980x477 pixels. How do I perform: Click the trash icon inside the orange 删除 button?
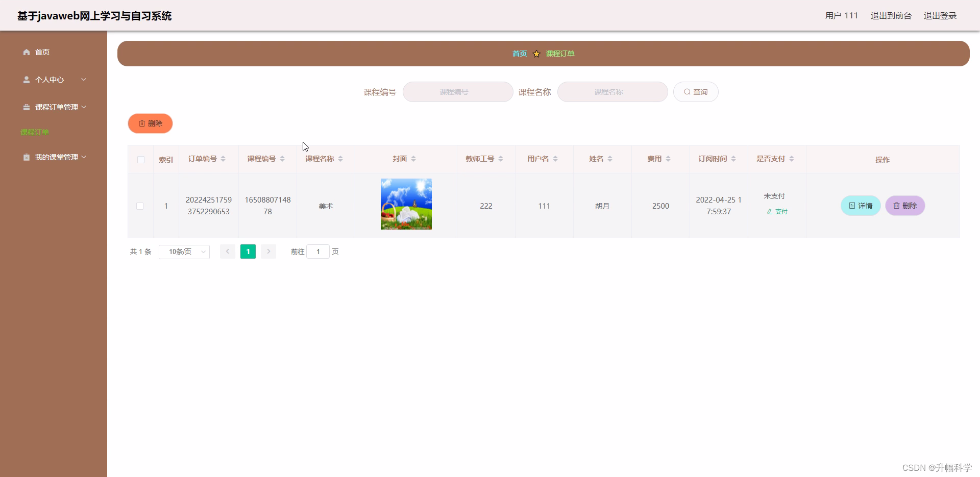(142, 123)
